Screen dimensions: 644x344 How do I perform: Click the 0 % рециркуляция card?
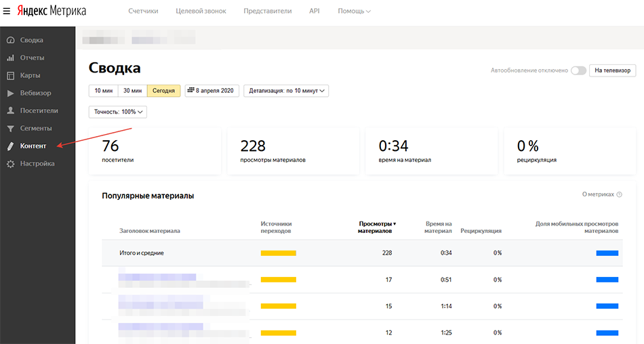pyautogui.click(x=570, y=150)
